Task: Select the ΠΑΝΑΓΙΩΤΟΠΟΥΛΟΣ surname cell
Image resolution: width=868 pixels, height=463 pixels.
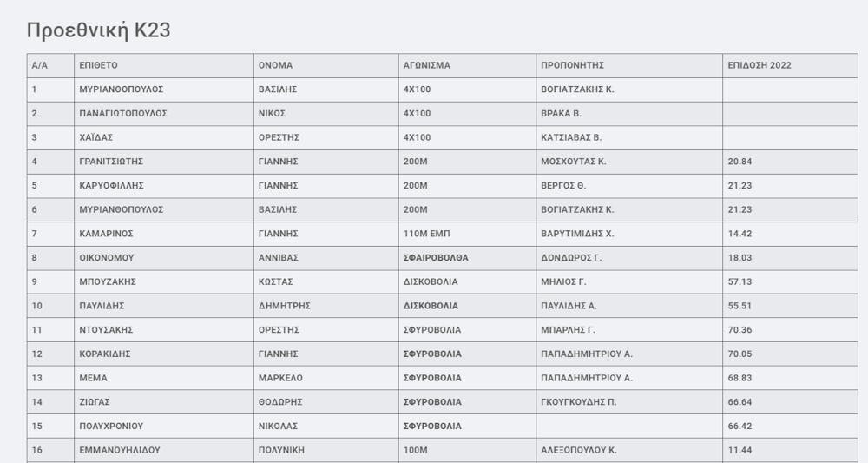Action: tap(122, 113)
